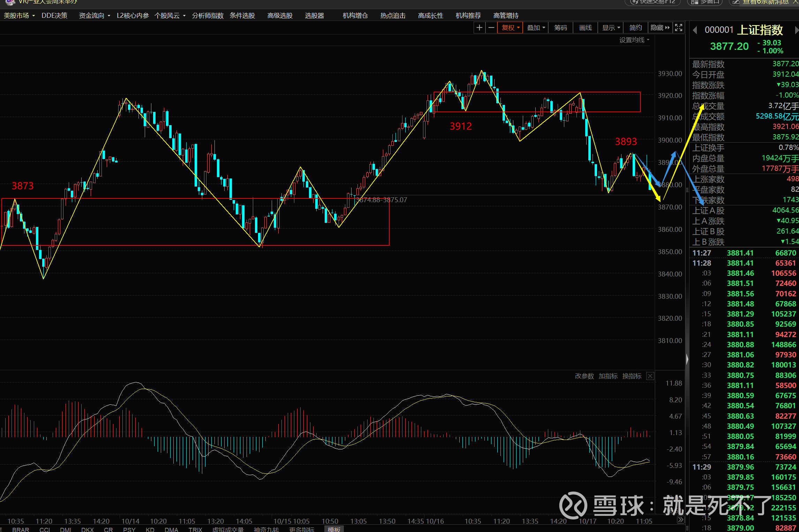Collapse right quote panel with side arrow
This screenshot has width=799, height=532.
point(687,359)
